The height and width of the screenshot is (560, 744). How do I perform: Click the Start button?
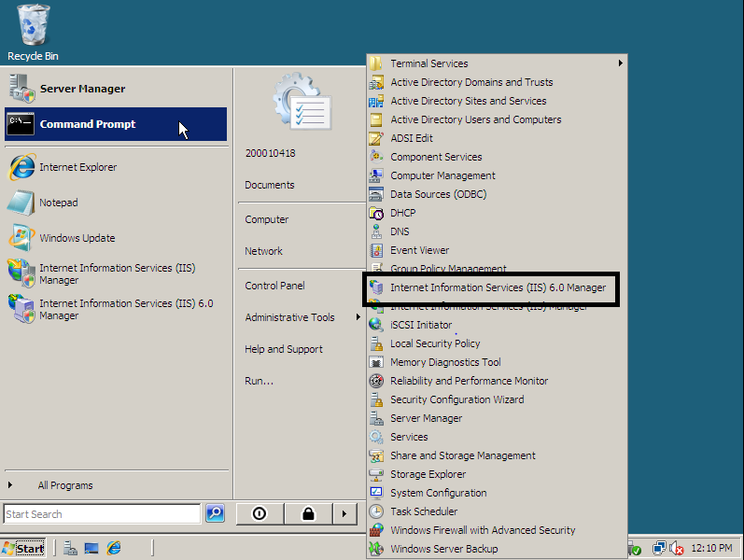point(23,549)
